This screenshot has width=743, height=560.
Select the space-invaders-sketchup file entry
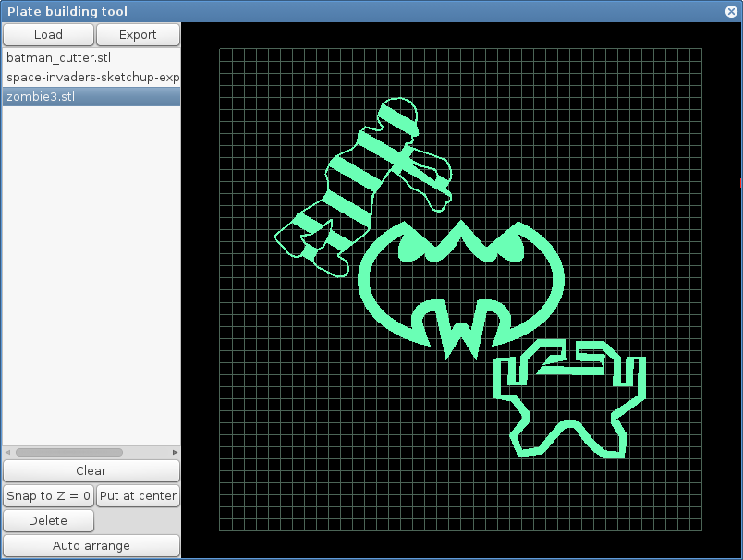tap(91, 78)
